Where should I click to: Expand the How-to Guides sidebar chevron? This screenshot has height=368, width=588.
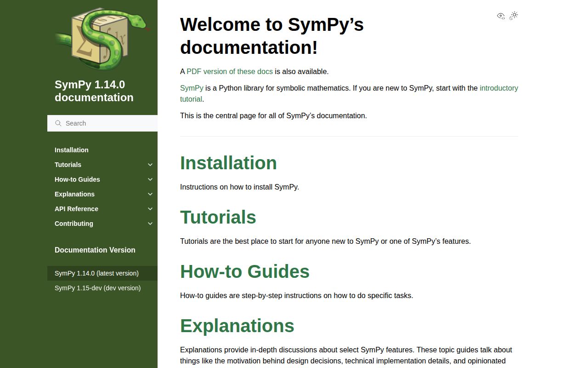(x=150, y=179)
